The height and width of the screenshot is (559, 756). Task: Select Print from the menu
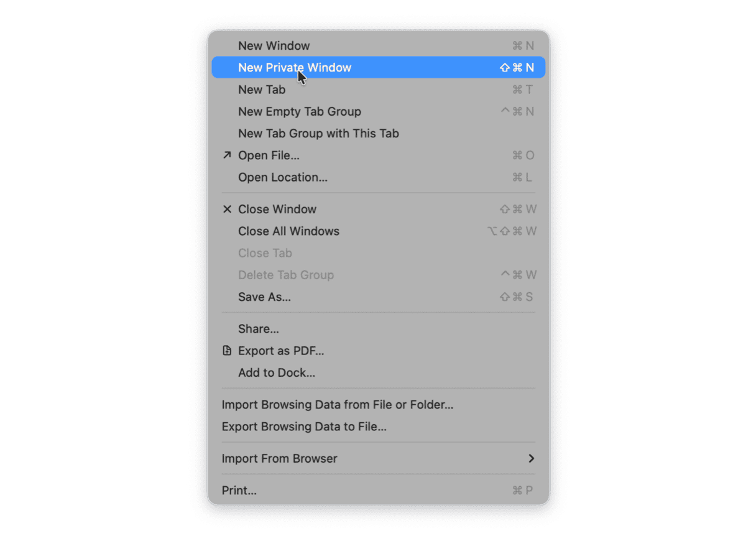click(379, 490)
